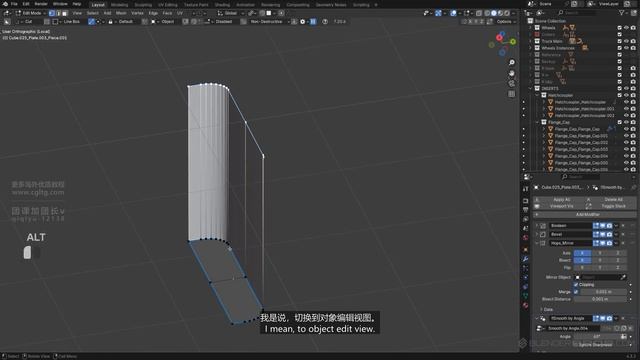Switch to the Modeling workspace tab
Screen dimensions: 640x360
tap(119, 5)
